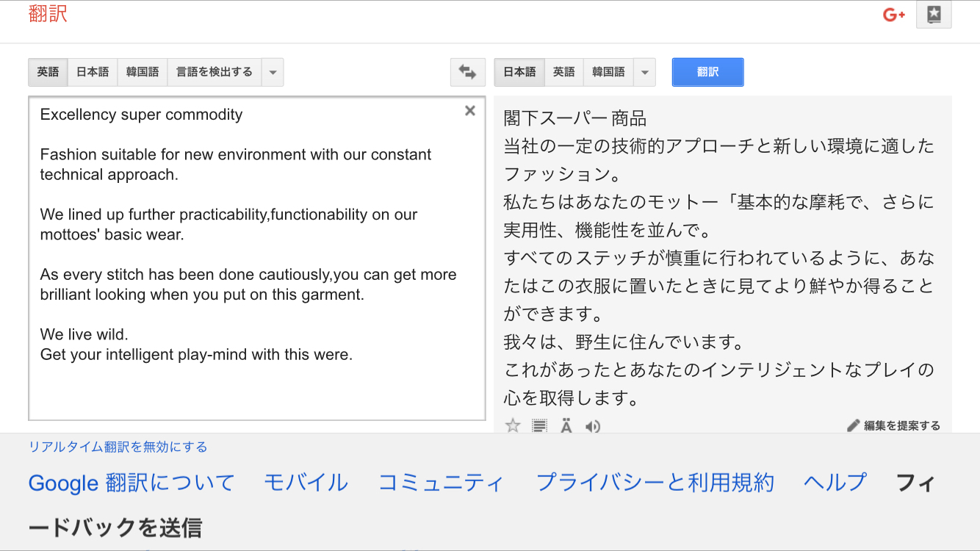Clear the source text with X
The width and height of the screenshot is (980, 551).
[470, 111]
